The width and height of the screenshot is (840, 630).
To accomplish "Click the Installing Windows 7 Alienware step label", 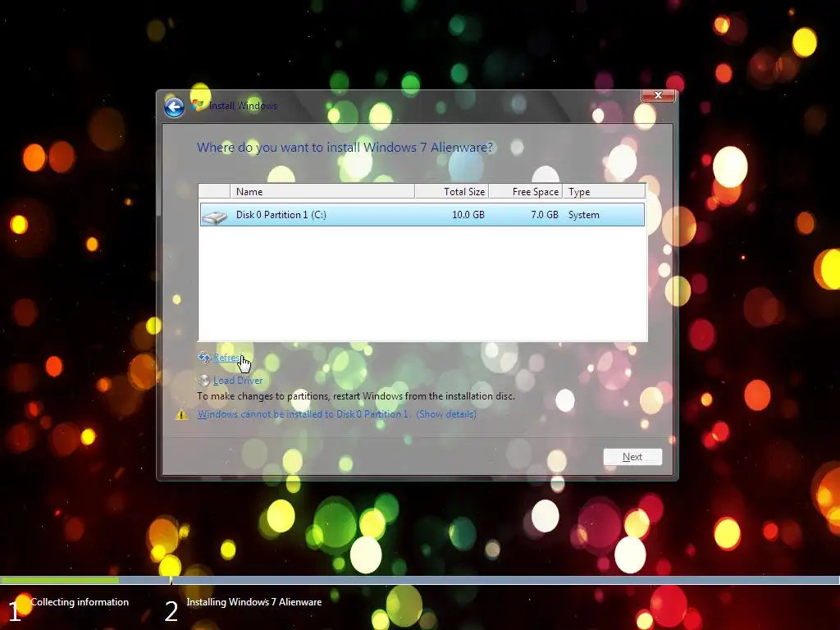I will coord(254,602).
